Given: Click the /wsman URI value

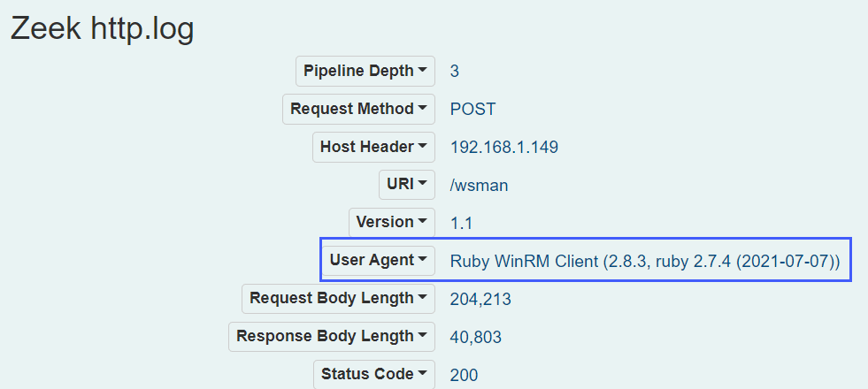Looking at the screenshot, I should click(479, 185).
